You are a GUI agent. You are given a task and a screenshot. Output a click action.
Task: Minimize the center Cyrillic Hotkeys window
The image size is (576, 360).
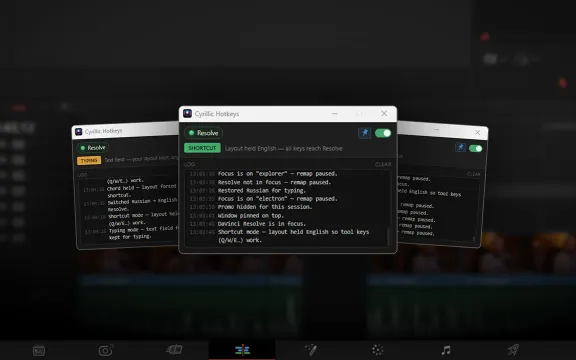(335, 114)
